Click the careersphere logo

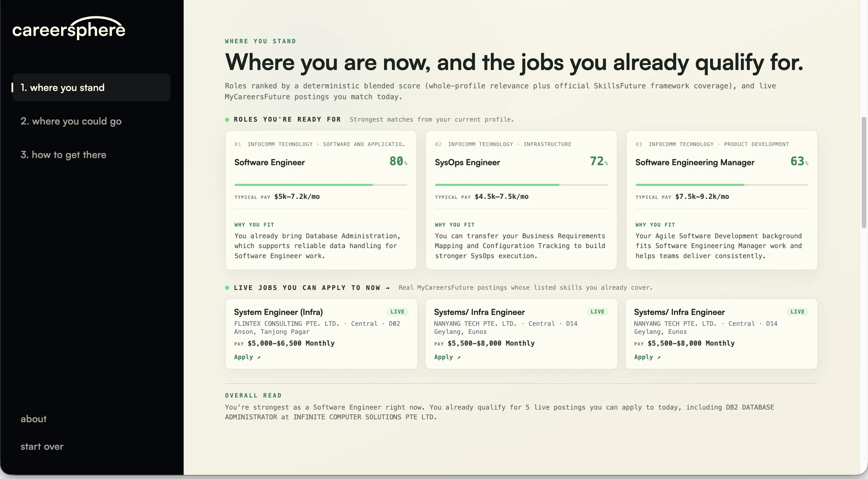point(69,28)
